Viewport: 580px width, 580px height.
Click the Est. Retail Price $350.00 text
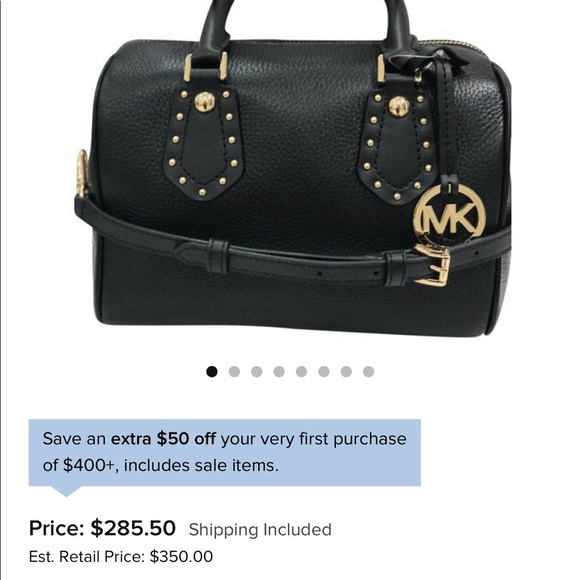click(x=121, y=557)
